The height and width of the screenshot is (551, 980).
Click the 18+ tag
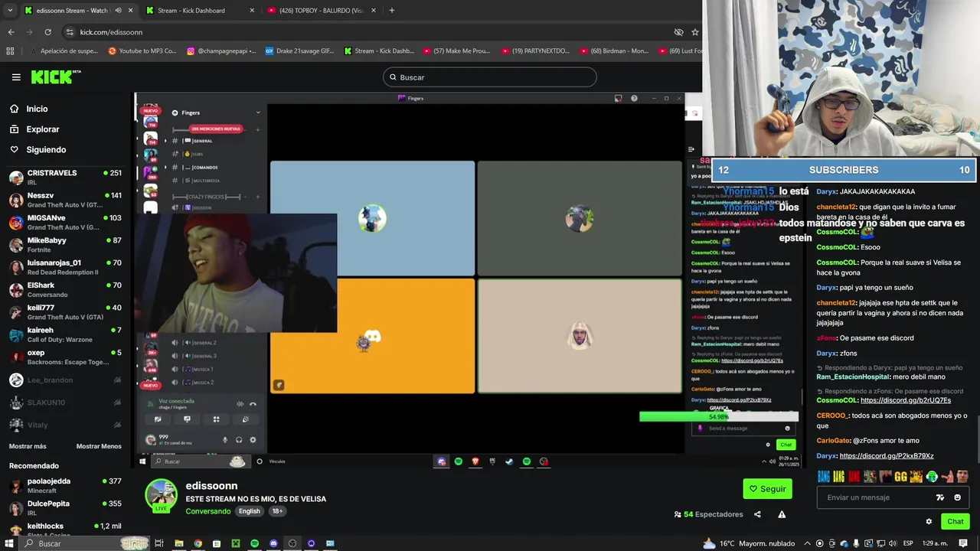[x=277, y=511]
